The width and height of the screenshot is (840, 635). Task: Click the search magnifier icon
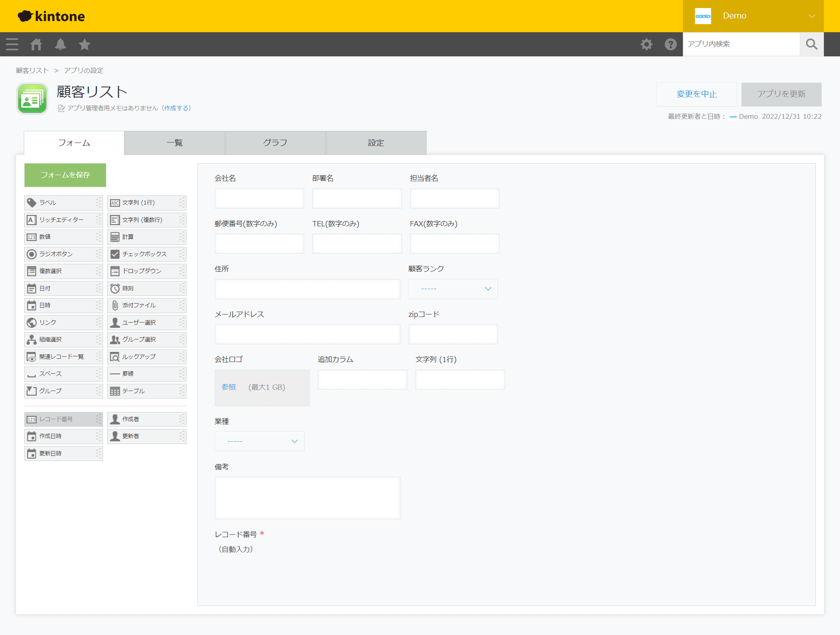pos(811,44)
